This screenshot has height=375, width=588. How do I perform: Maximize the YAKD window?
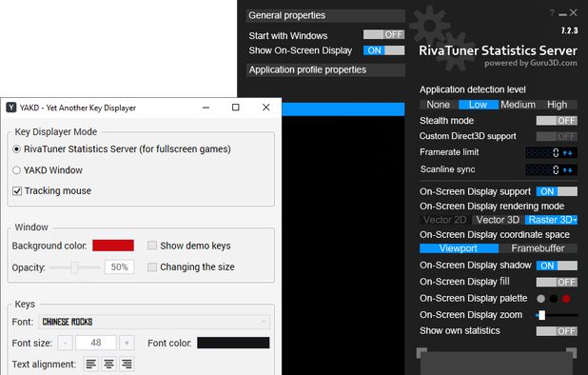(x=236, y=108)
